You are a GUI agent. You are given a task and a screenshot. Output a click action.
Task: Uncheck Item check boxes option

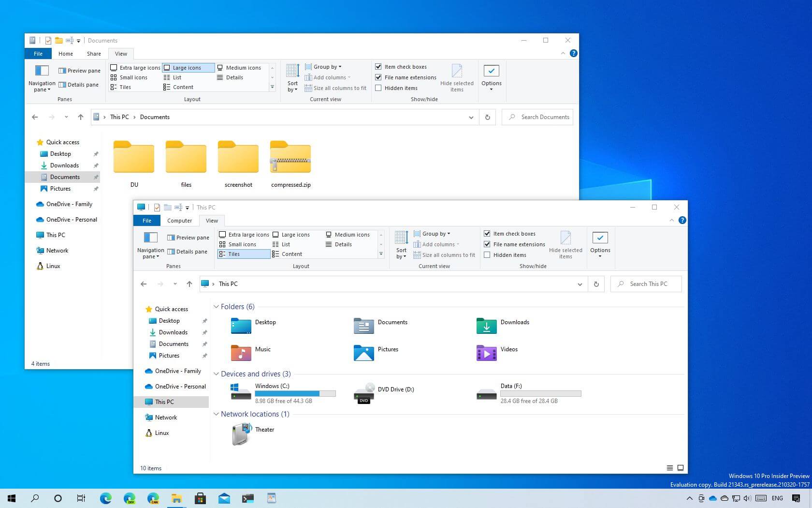click(x=487, y=233)
